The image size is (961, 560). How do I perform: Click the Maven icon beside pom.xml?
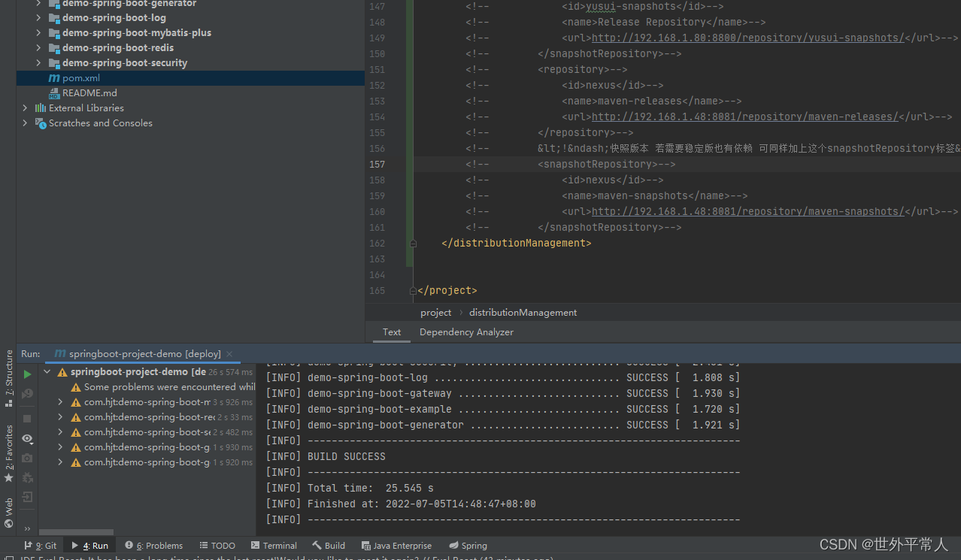[x=54, y=78]
